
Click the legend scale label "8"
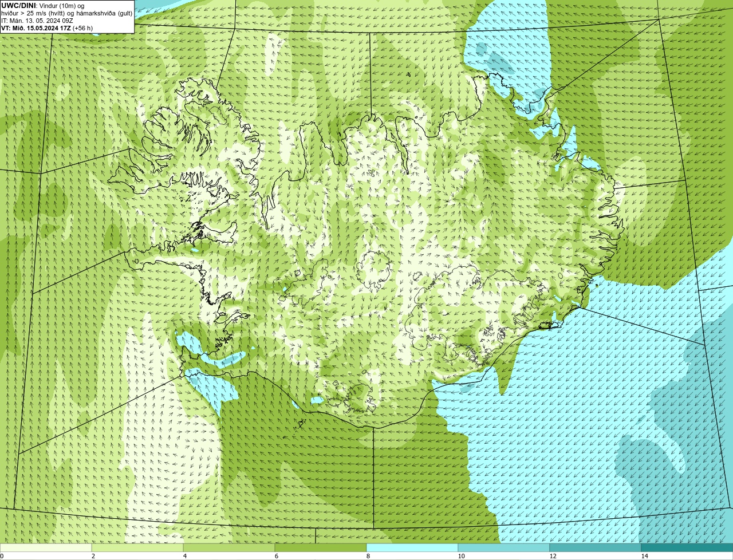[368, 556]
